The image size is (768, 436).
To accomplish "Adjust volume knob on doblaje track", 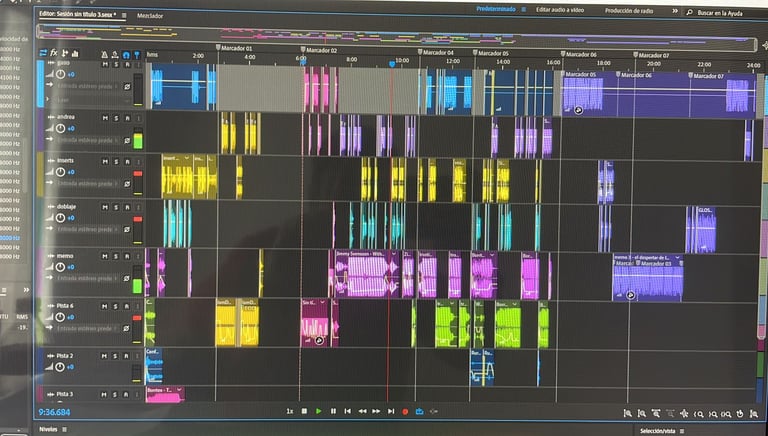I will click(60, 218).
